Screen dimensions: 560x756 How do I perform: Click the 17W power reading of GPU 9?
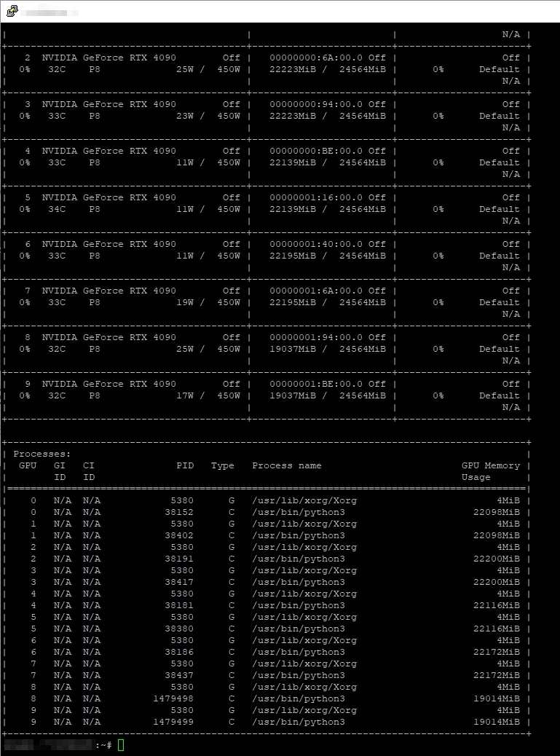tap(185, 395)
